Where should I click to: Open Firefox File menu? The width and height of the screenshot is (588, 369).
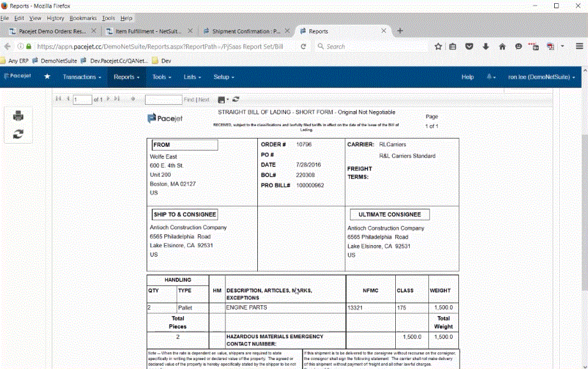[4, 18]
